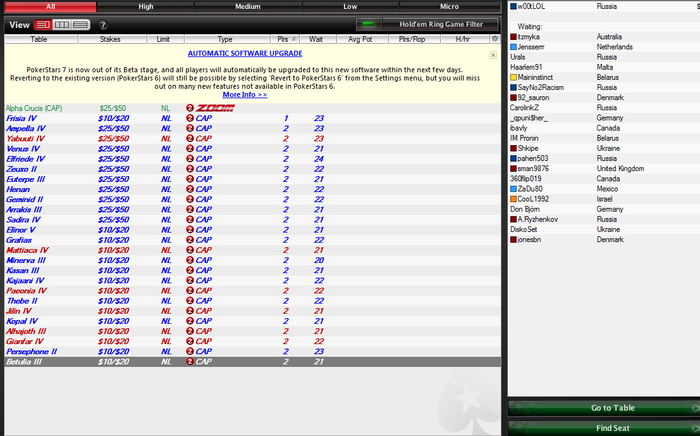Sort by the Wait column header

tap(316, 39)
